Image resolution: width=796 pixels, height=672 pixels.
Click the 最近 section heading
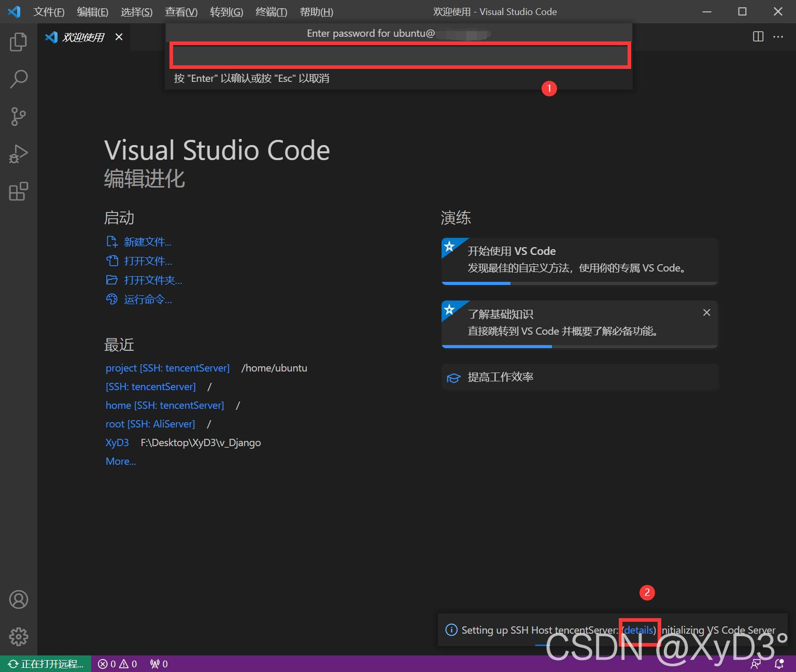[x=119, y=345]
